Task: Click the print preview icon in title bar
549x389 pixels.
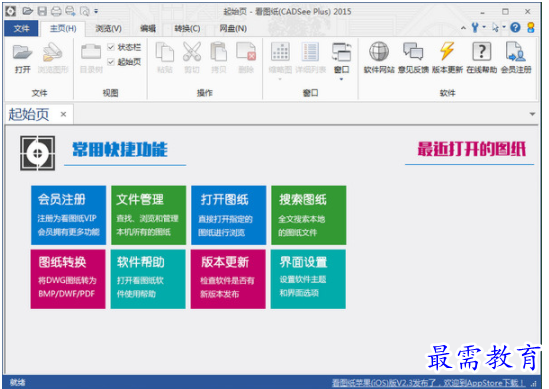Action: [85, 11]
